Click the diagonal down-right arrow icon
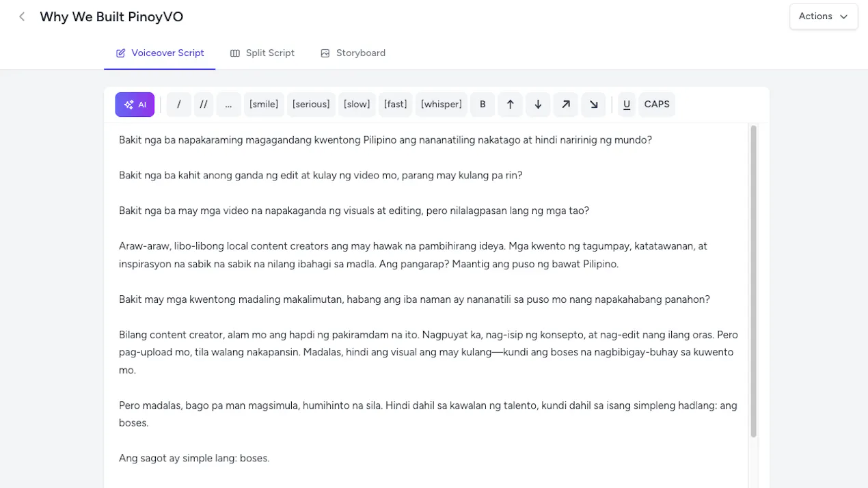The image size is (868, 488). 593,105
